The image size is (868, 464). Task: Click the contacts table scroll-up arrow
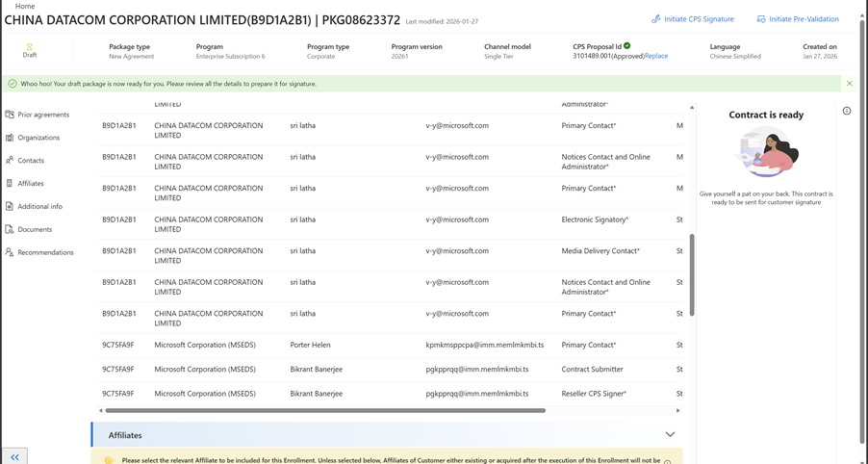coord(692,107)
